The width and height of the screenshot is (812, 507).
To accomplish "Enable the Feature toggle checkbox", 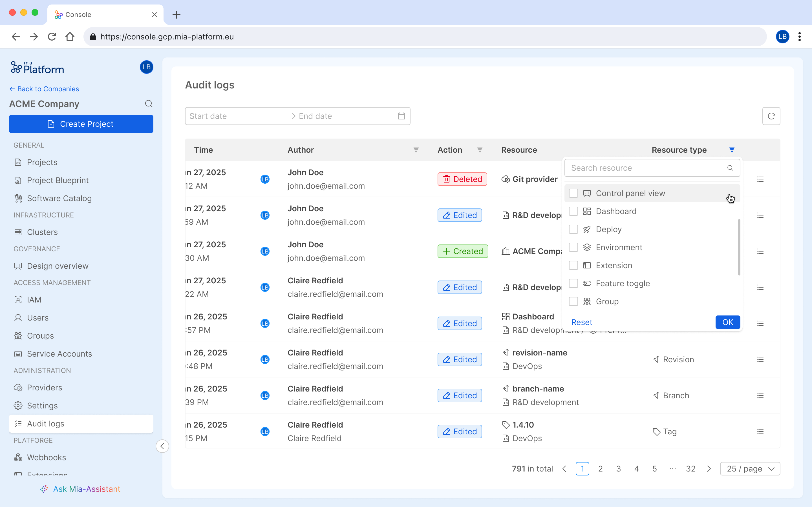I will (x=573, y=283).
